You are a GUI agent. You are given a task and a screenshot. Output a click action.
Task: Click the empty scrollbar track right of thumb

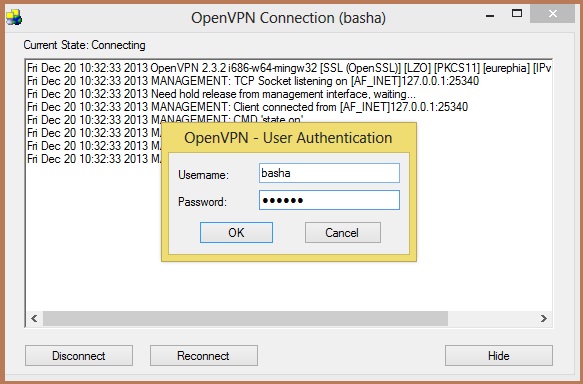(492, 319)
